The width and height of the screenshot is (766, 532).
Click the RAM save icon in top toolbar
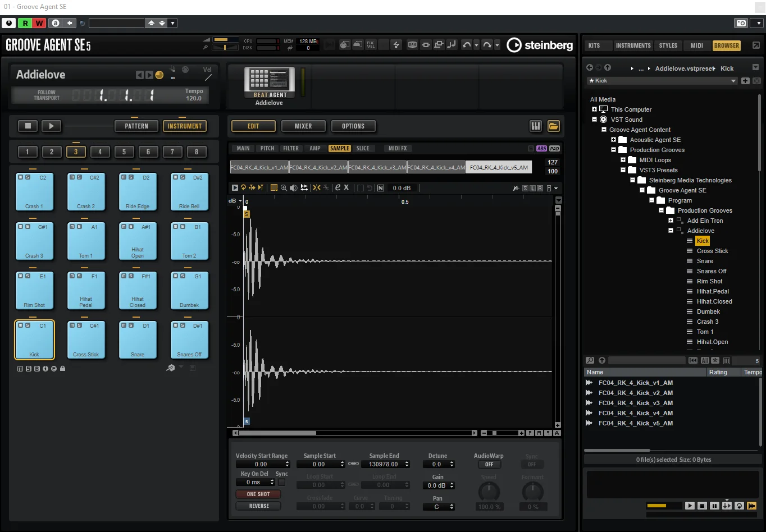tap(412, 45)
